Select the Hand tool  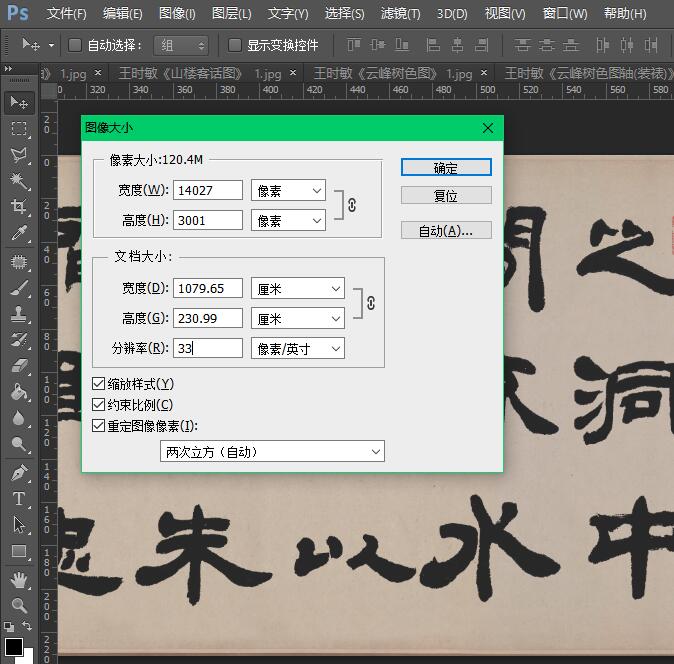18,580
